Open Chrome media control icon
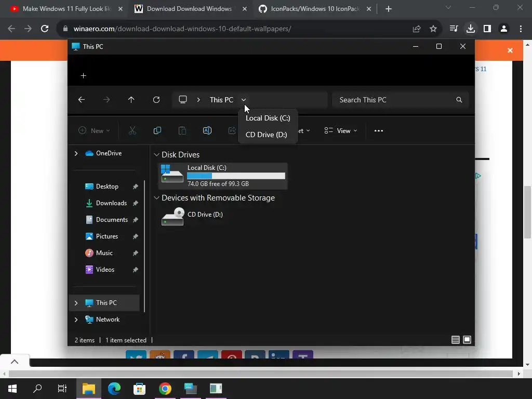 point(454,29)
